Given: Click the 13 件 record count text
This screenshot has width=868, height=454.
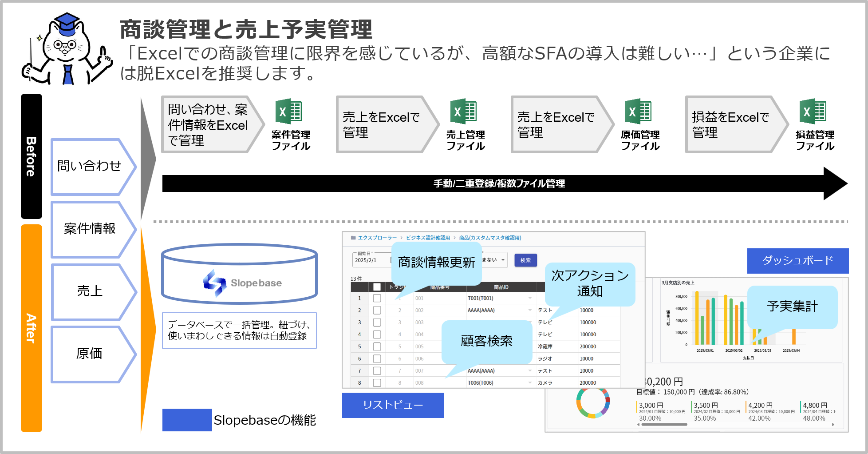Looking at the screenshot, I should point(356,279).
